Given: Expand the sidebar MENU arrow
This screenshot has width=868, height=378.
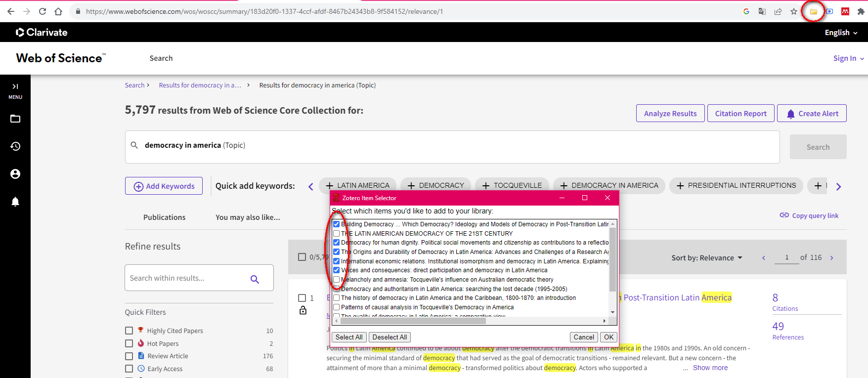Looking at the screenshot, I should pos(15,86).
